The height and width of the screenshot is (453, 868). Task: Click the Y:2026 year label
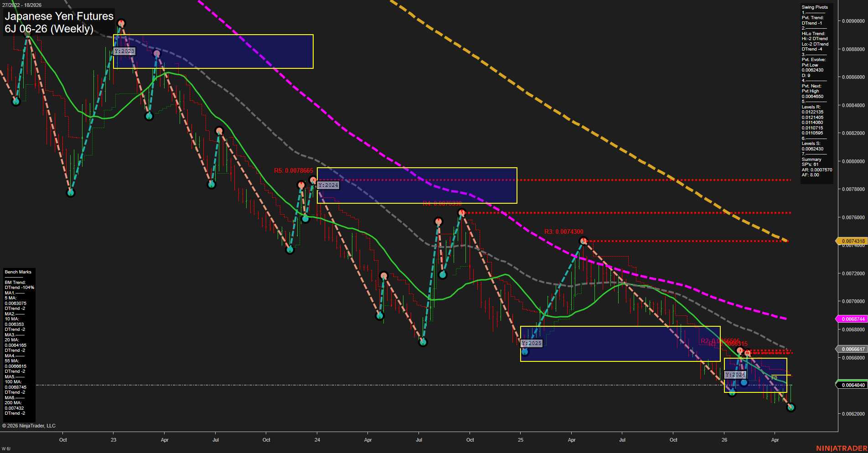click(736, 374)
